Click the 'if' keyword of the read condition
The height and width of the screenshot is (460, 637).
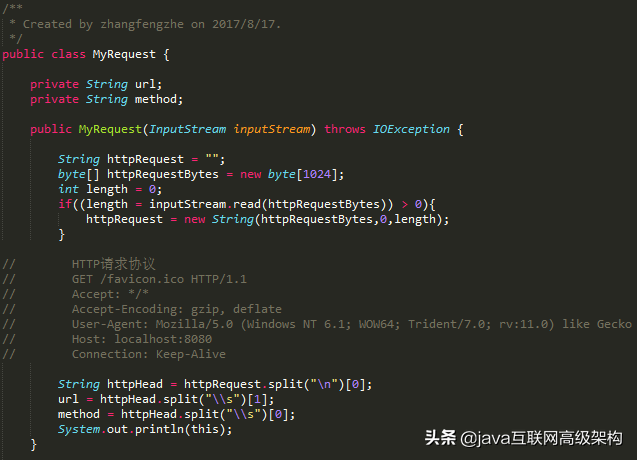(x=65, y=204)
